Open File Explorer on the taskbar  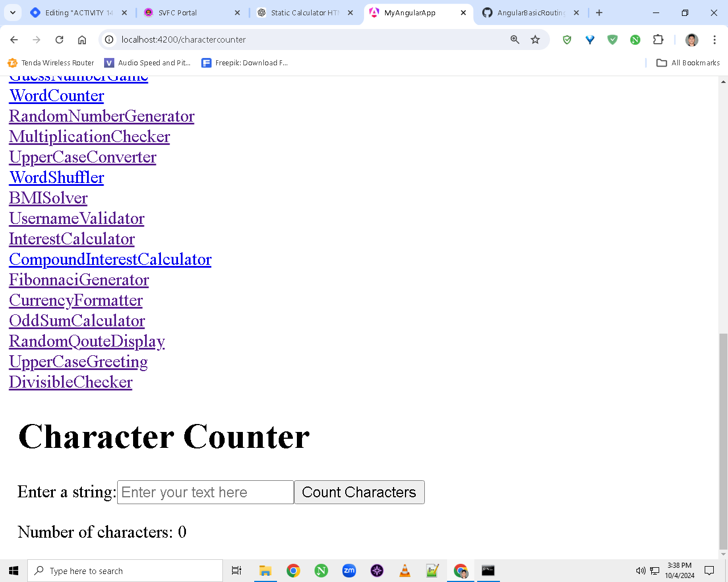[x=265, y=571]
